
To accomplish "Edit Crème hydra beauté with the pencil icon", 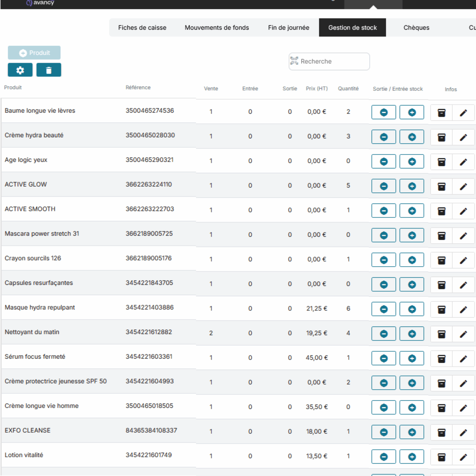I will pos(463,137).
